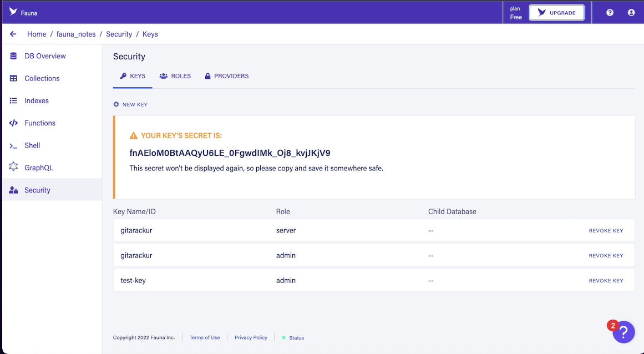Click the YOUR KEY'S SECRET IS heading
This screenshot has height=354, width=644.
[181, 135]
